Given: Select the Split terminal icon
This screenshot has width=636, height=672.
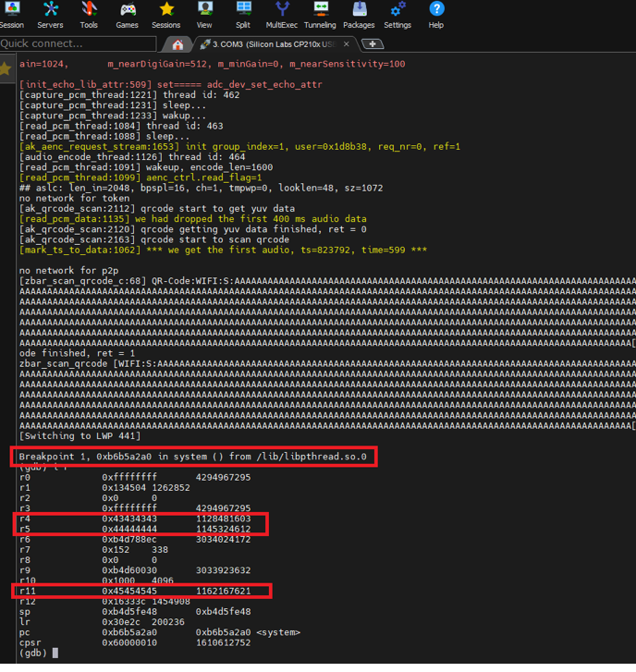Looking at the screenshot, I should pos(242,15).
